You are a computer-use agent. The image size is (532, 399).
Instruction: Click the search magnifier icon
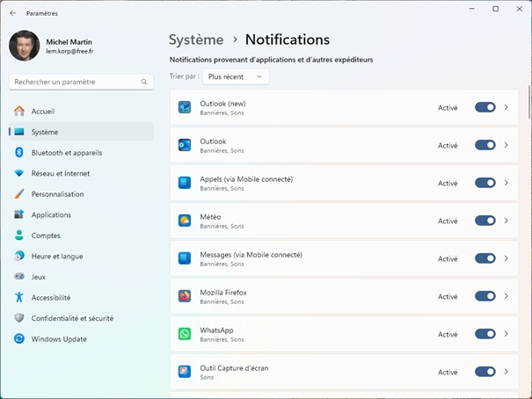point(144,82)
